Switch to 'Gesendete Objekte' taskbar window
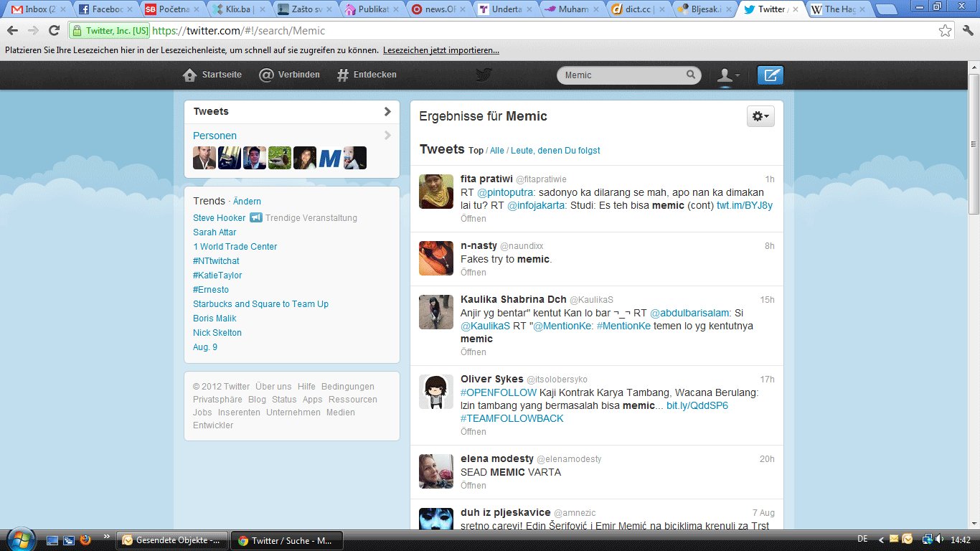The width and height of the screenshot is (980, 551). [174, 540]
